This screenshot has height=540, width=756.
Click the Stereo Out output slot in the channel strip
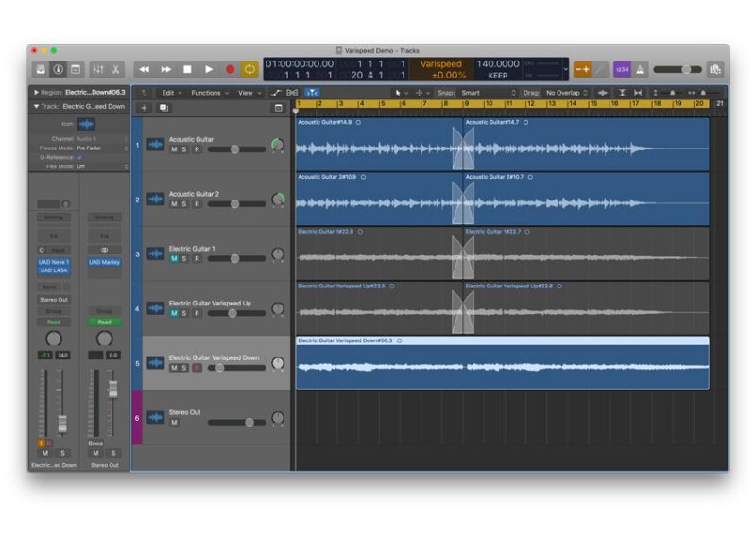click(x=54, y=300)
